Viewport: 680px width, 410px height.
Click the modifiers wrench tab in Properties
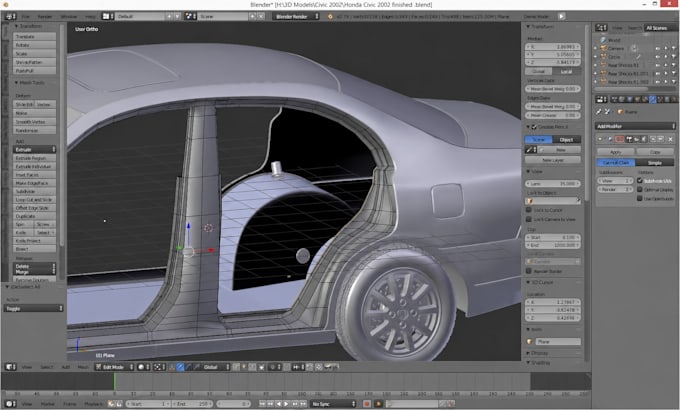point(653,100)
